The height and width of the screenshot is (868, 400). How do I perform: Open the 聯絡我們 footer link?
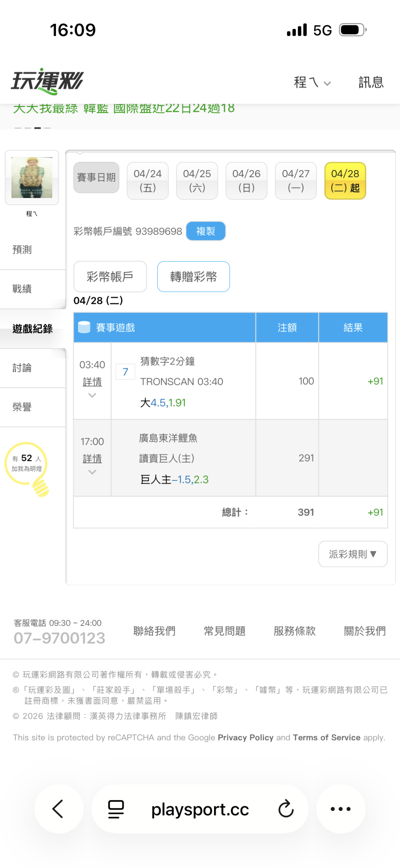pyautogui.click(x=154, y=631)
